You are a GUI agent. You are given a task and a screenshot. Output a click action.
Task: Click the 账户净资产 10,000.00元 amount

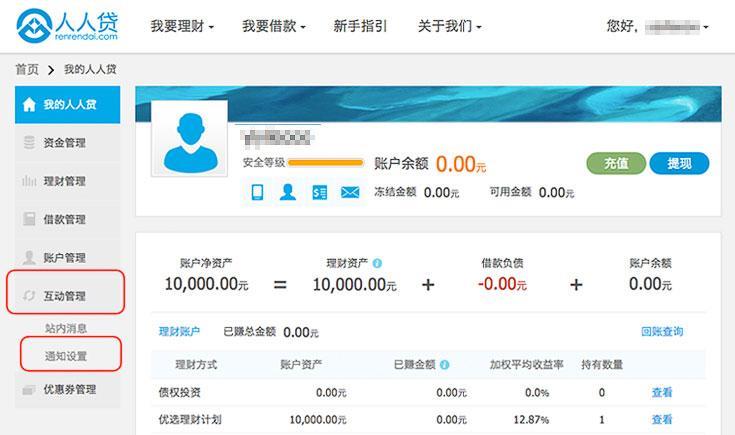click(x=206, y=284)
